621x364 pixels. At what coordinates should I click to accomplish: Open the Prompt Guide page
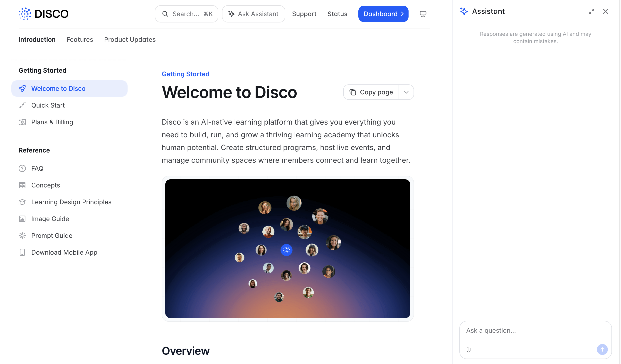(69, 235)
